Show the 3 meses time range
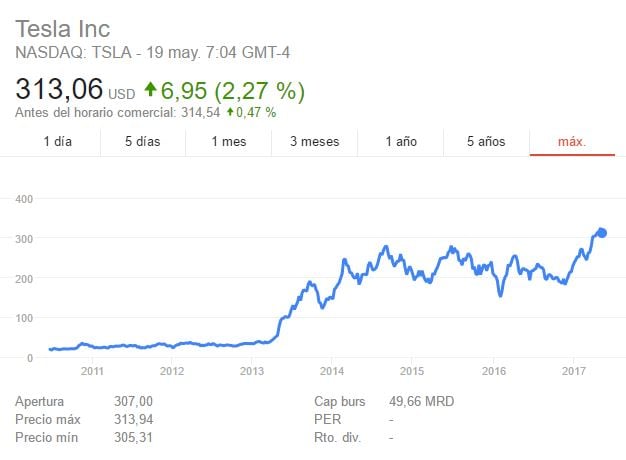This screenshot has height=460, width=626. (x=314, y=142)
